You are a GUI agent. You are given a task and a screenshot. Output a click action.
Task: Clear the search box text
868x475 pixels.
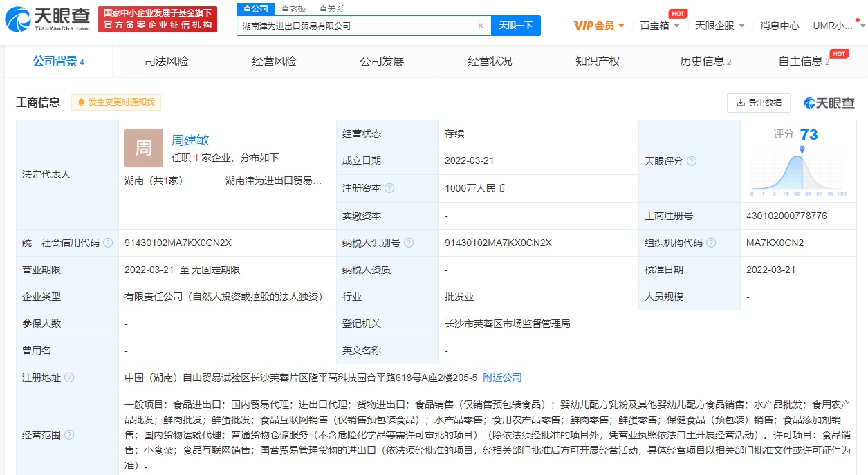[481, 26]
